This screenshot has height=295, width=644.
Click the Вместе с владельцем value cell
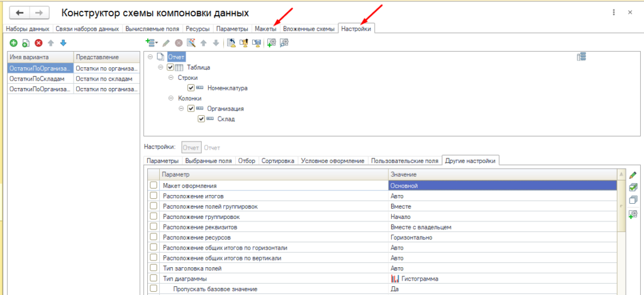pyautogui.click(x=502, y=227)
